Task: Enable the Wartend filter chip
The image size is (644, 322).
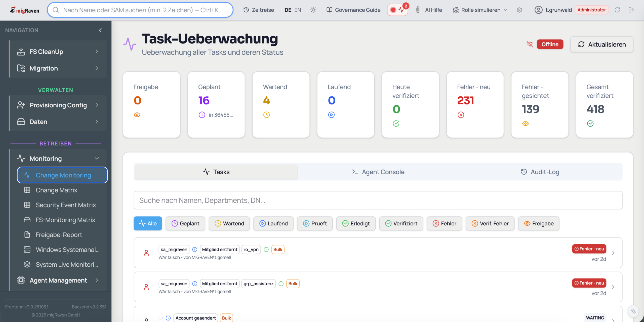Action: (x=229, y=223)
